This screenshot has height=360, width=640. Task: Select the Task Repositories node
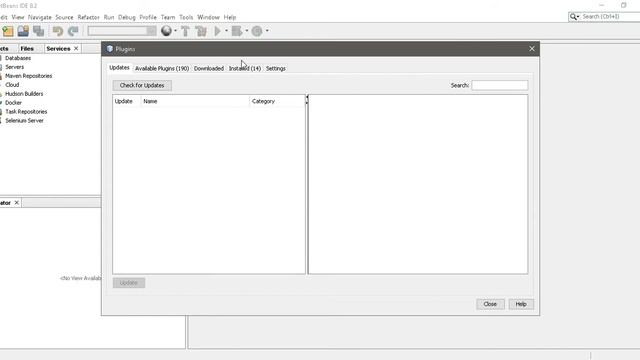(26, 112)
